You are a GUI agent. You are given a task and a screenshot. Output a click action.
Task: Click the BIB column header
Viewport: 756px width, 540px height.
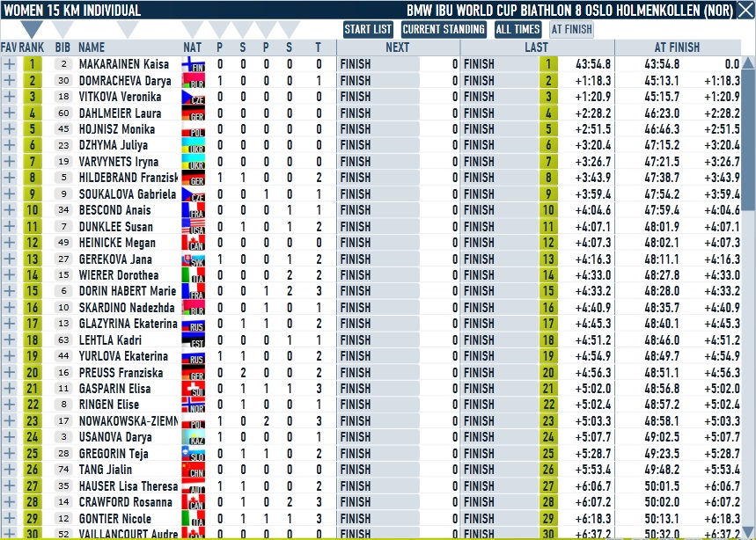(62, 47)
